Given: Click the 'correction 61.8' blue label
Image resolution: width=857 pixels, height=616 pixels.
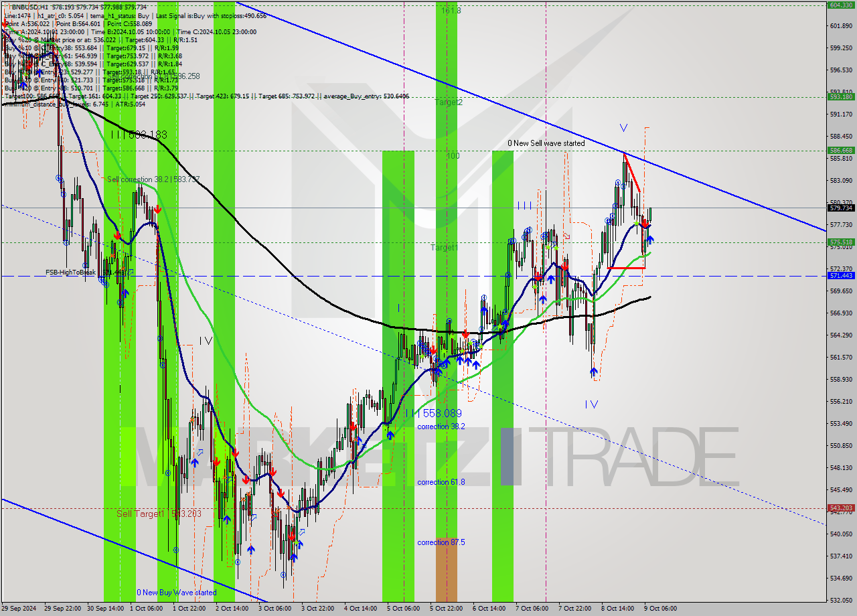Looking at the screenshot, I should (x=441, y=482).
